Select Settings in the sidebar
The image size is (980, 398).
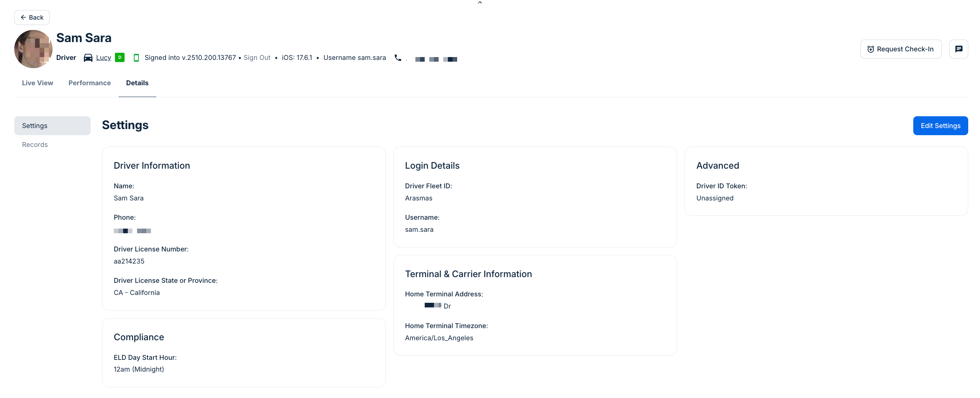coord(52,126)
